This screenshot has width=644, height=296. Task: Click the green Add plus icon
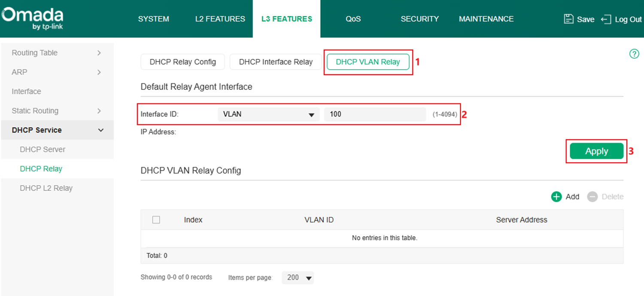point(556,197)
